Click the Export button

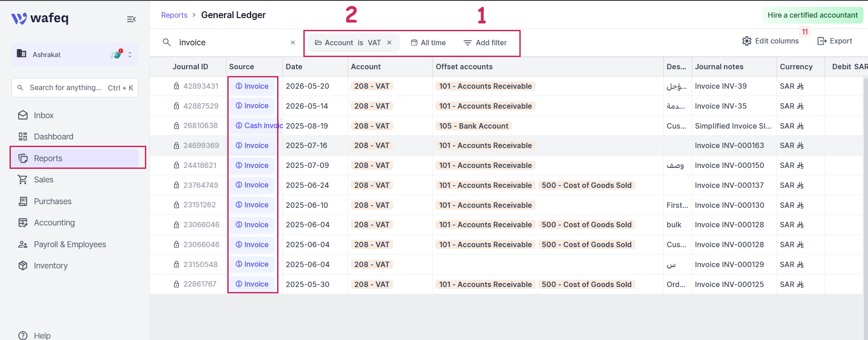(835, 41)
